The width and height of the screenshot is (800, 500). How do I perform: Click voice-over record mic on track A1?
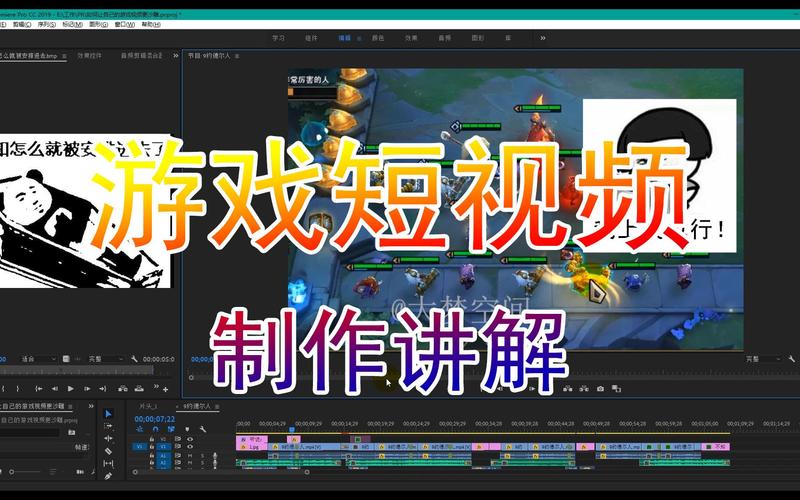point(215,456)
